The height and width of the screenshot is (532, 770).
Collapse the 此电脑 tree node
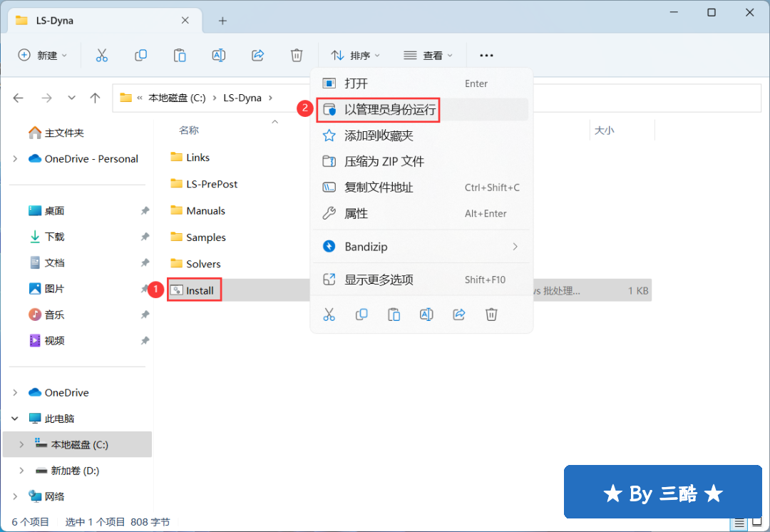15,419
